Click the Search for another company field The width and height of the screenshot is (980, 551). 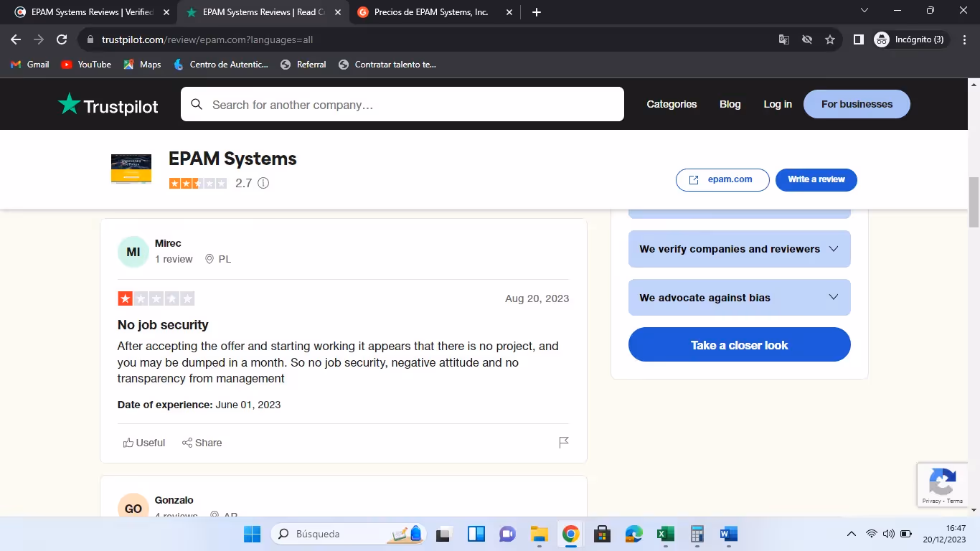point(402,104)
